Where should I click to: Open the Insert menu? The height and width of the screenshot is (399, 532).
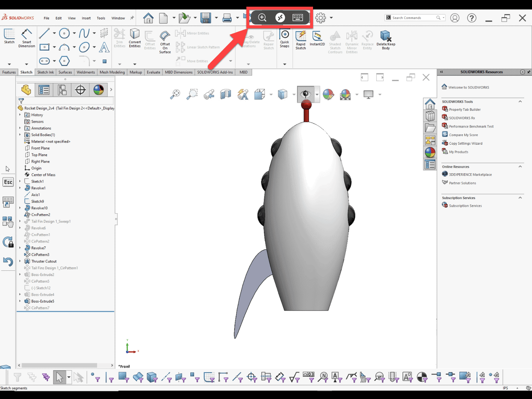pyautogui.click(x=86, y=18)
